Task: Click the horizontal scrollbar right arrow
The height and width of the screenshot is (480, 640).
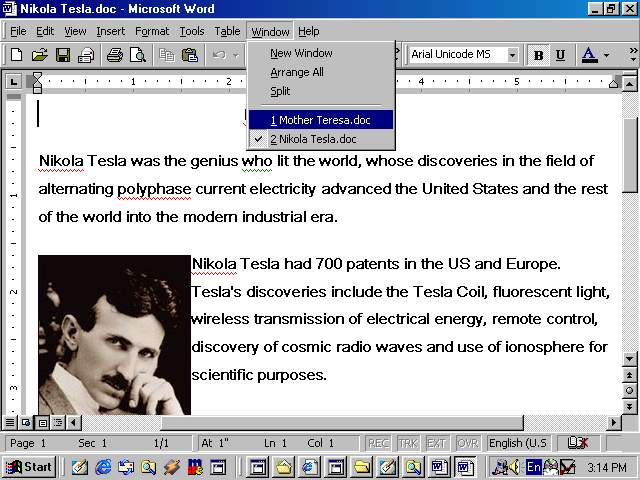Action: [613, 422]
